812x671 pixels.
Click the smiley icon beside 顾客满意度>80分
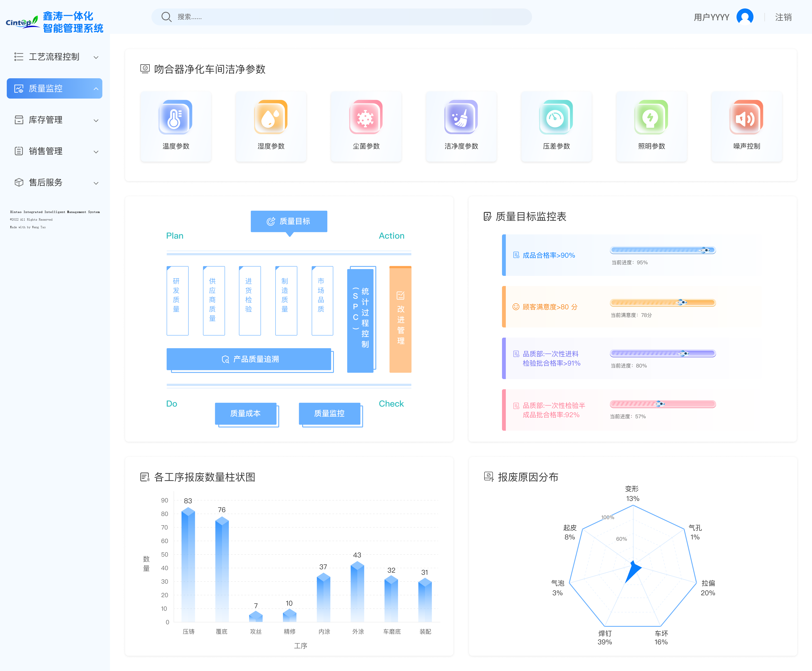(516, 307)
